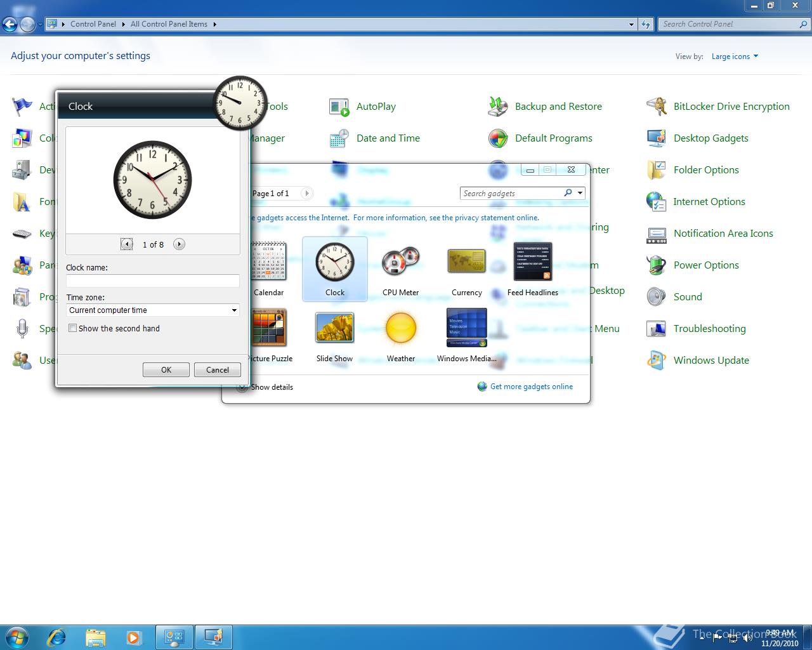
Task: Show the previous clock style
Action: 127,244
